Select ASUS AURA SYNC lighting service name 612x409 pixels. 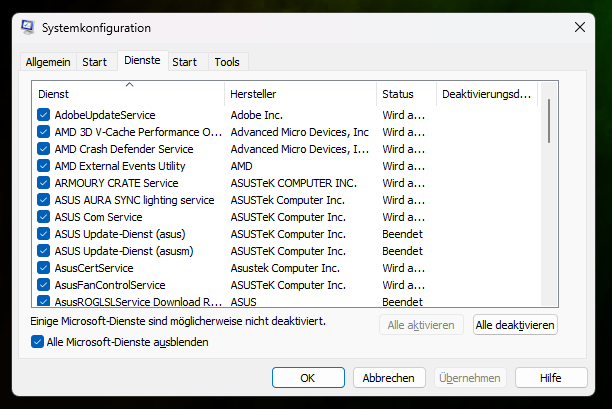(134, 200)
